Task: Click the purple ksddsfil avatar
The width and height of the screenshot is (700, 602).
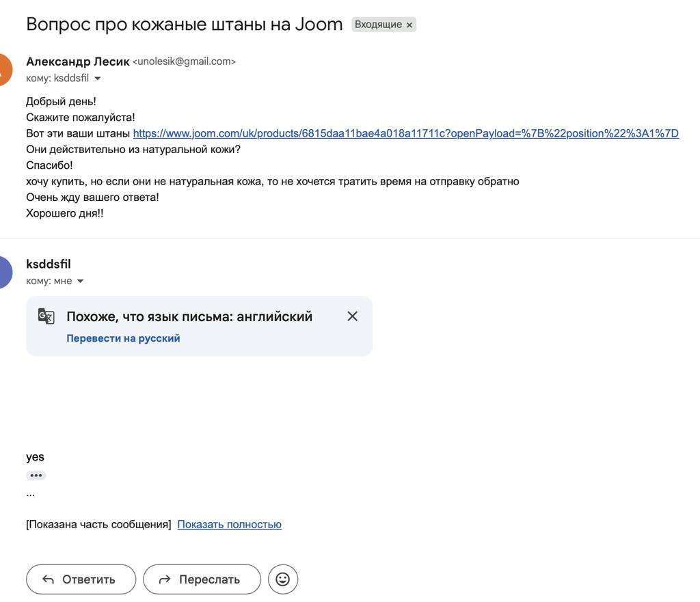Action: pos(3,272)
